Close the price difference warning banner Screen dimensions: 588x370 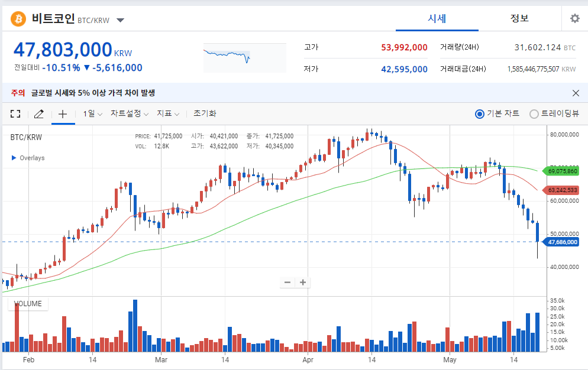(x=576, y=93)
